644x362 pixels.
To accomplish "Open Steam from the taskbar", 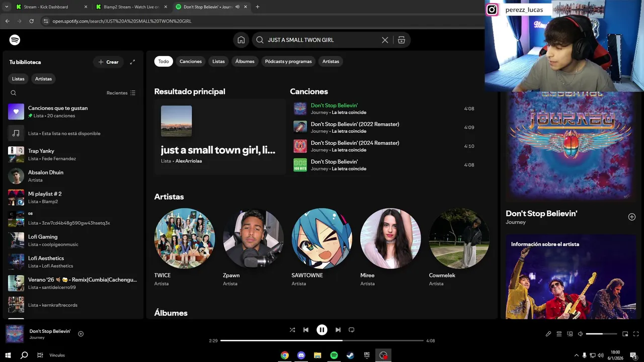I will tap(350, 355).
